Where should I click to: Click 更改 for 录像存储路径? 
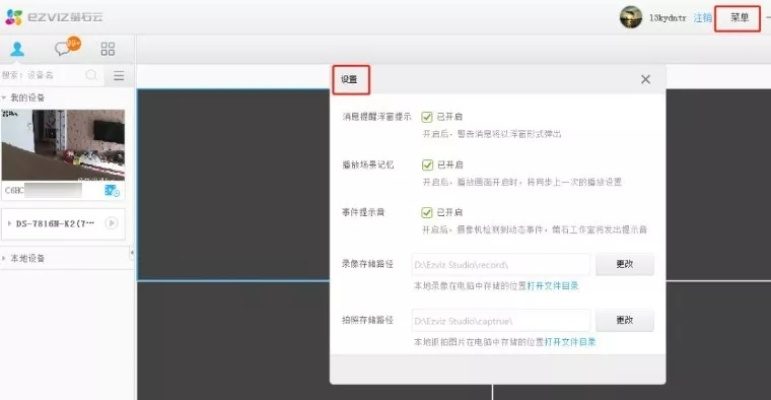[624, 265]
